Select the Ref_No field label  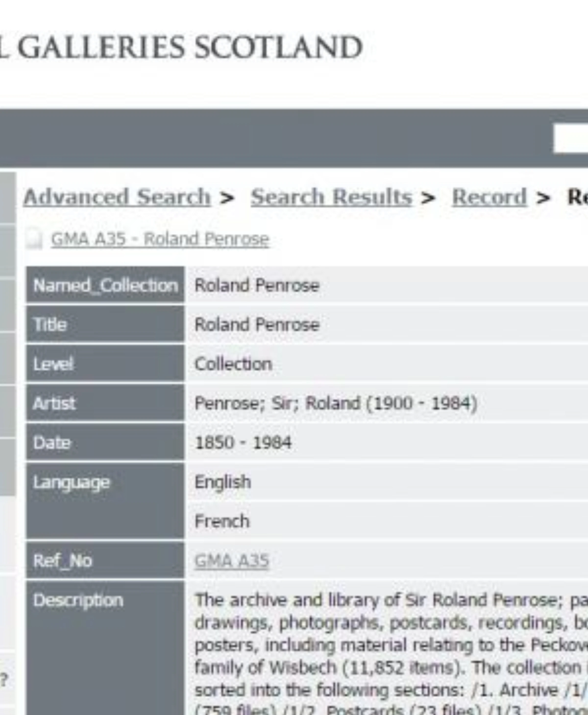point(62,561)
